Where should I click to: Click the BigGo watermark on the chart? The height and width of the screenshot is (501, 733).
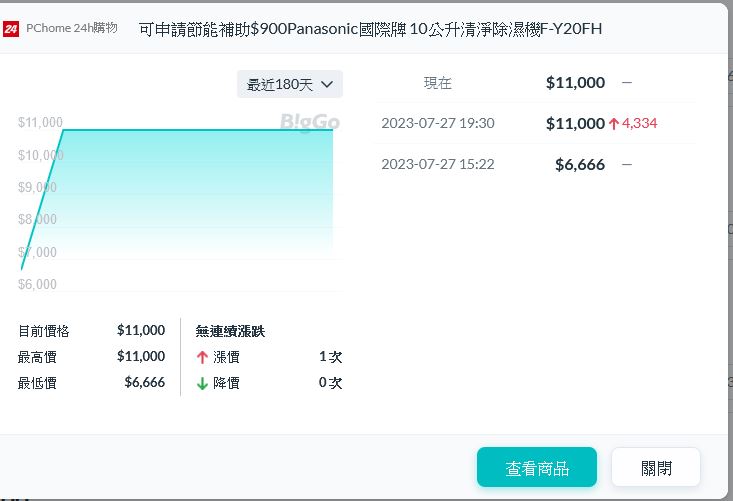coord(309,122)
